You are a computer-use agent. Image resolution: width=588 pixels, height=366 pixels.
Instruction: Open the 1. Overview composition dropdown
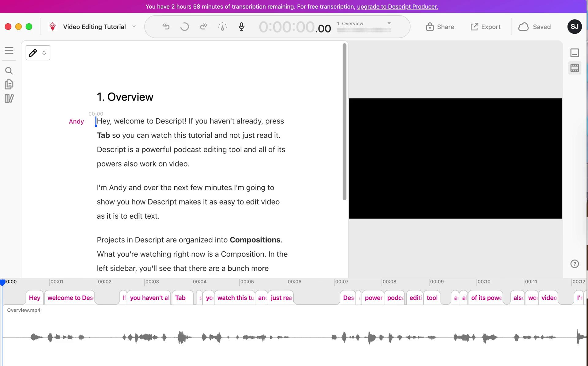[x=364, y=24]
